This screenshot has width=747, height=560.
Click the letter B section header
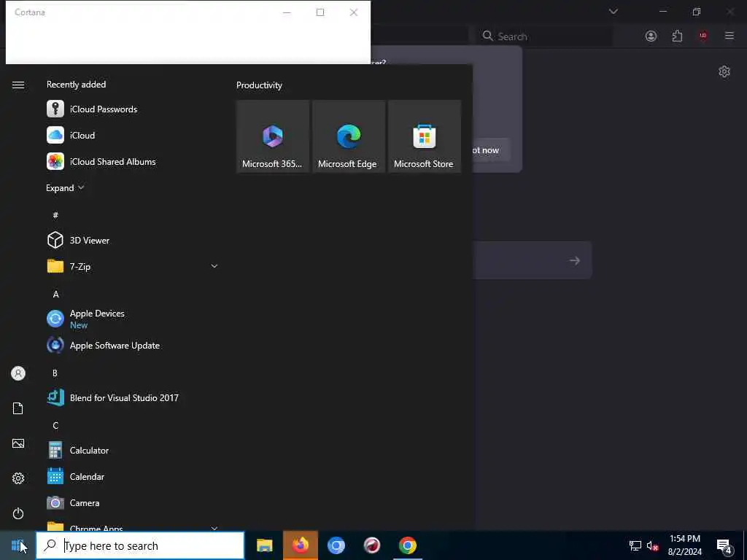point(55,373)
